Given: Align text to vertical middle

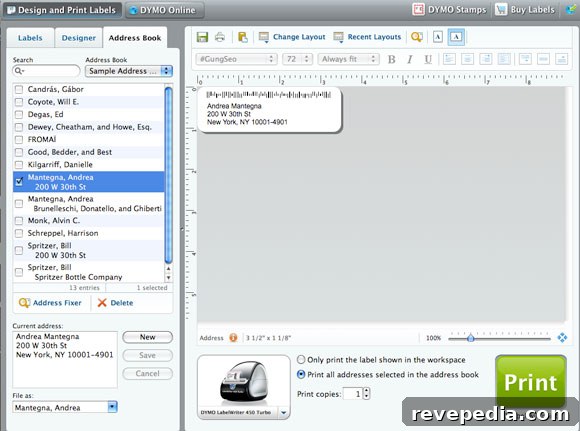Looking at the screenshot, I should (543, 59).
